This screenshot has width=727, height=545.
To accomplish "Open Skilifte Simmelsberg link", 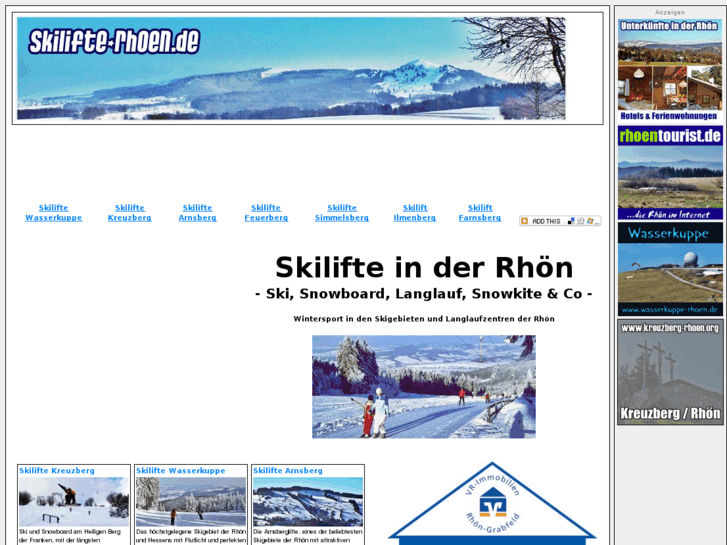I will pyautogui.click(x=342, y=212).
